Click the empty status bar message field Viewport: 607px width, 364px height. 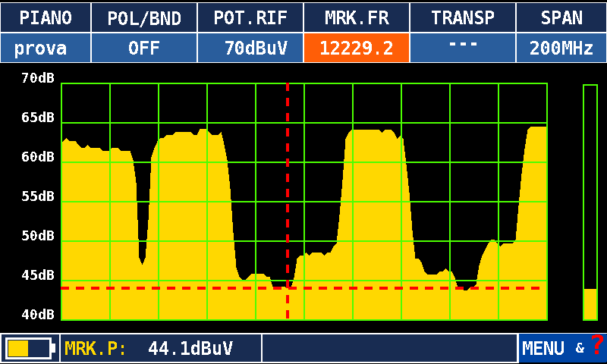coord(390,348)
